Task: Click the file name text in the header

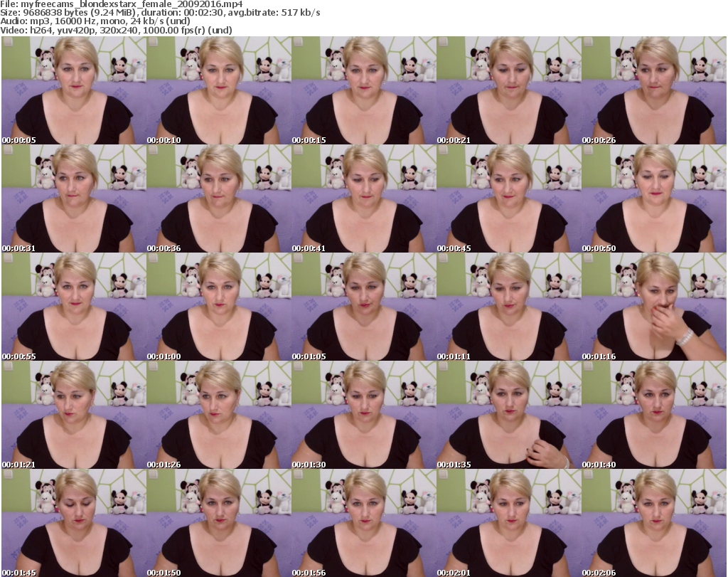Action: click(x=122, y=4)
